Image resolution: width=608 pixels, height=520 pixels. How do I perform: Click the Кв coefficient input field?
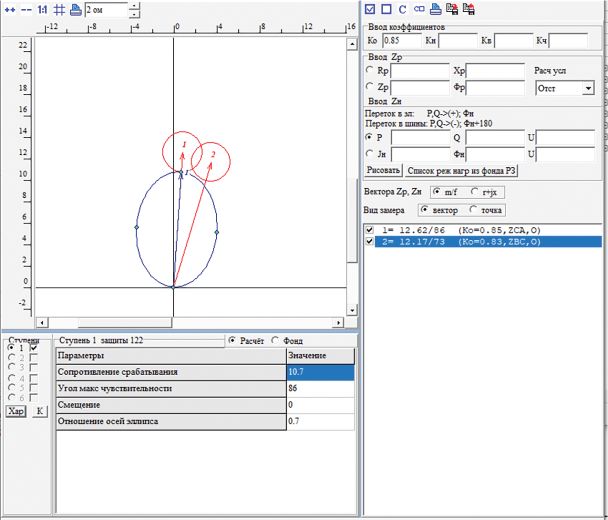[x=514, y=40]
